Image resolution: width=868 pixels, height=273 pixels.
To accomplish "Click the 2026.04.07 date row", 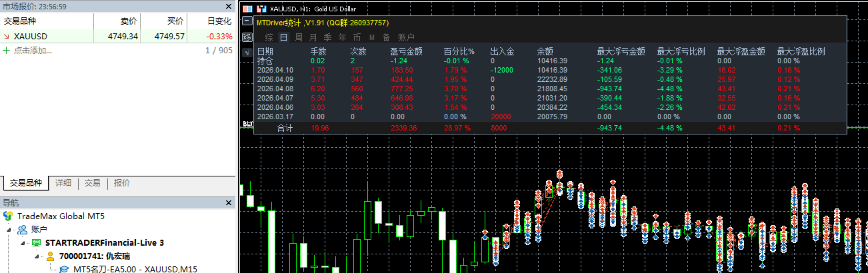I will click(x=275, y=98).
